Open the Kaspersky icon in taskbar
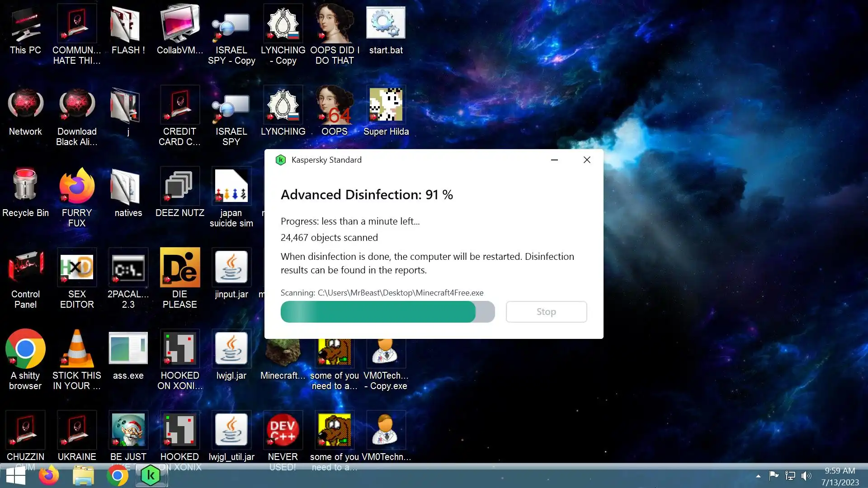 tap(151, 475)
